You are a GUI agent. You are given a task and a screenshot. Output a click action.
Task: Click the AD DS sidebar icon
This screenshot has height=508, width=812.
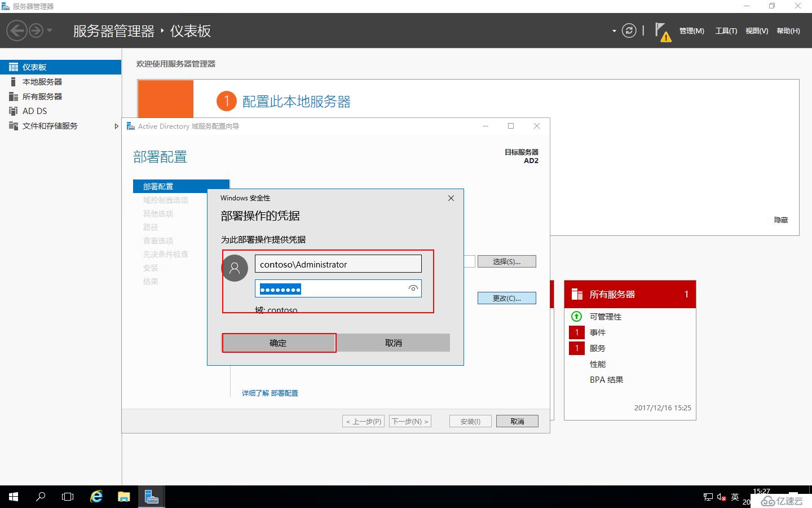pyautogui.click(x=14, y=111)
